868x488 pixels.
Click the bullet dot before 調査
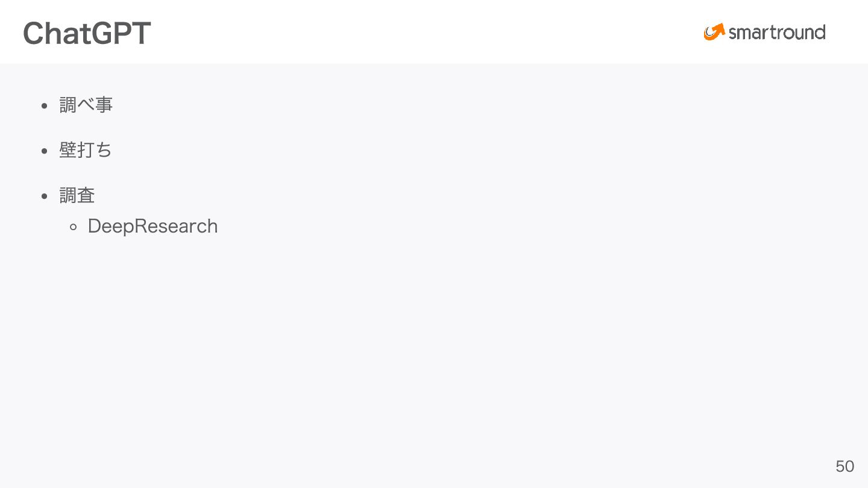[44, 196]
